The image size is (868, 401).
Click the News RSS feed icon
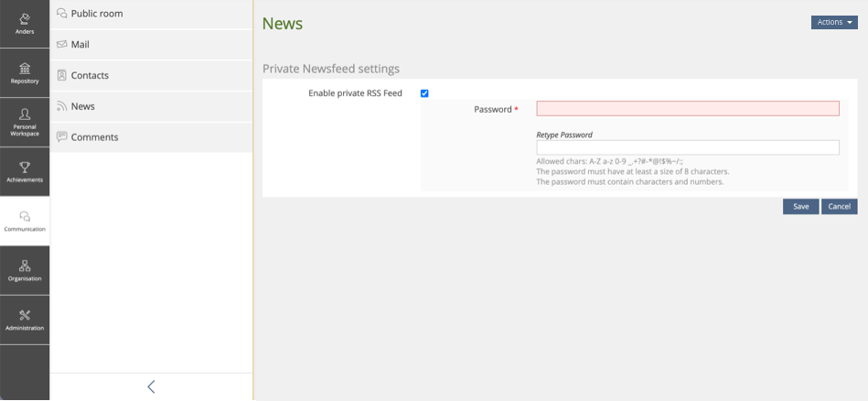click(x=62, y=106)
